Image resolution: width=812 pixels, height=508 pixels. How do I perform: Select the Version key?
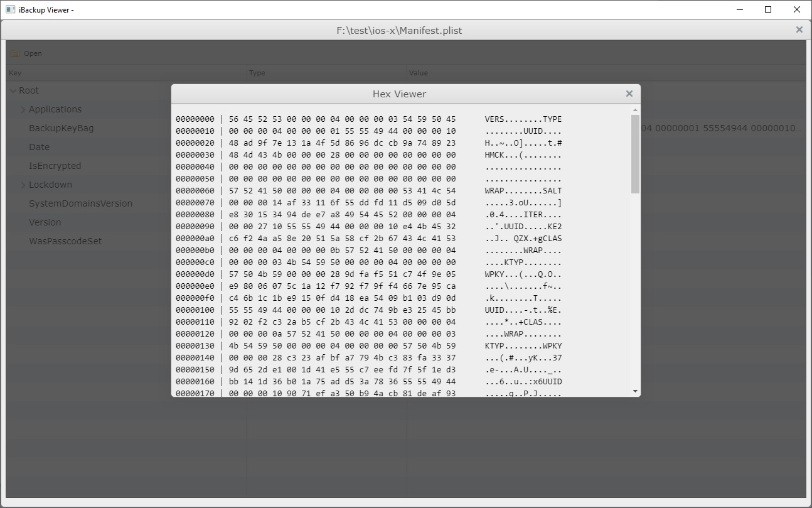click(x=44, y=222)
